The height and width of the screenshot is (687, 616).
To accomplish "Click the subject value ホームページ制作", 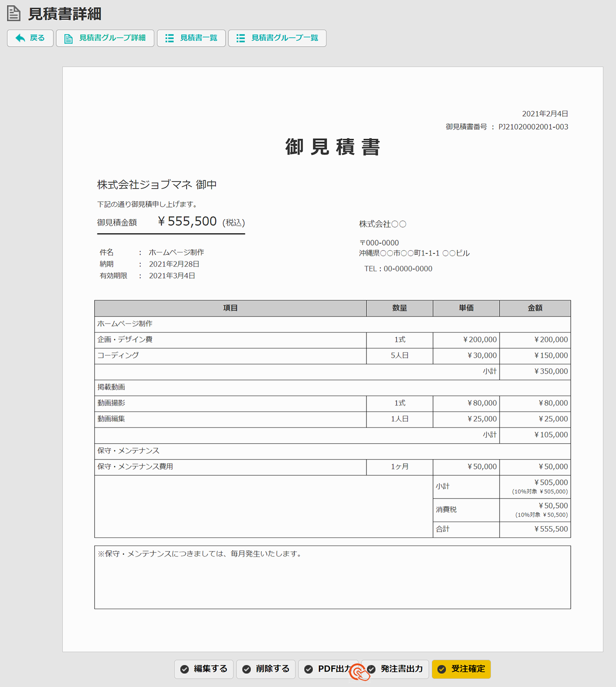I will (176, 252).
